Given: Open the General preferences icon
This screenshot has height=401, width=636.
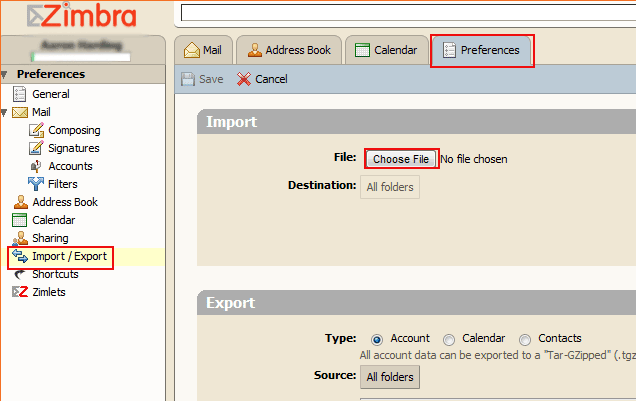Looking at the screenshot, I should 19,94.
